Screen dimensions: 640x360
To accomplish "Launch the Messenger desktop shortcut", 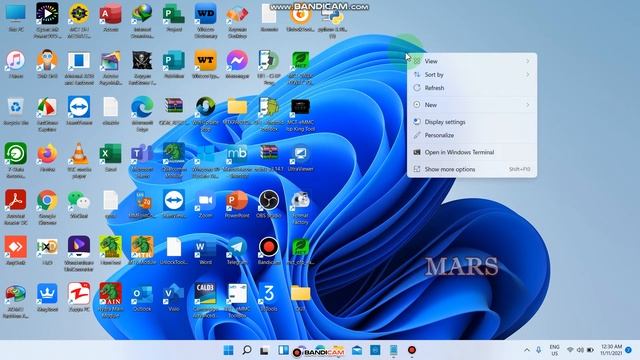I will click(x=237, y=64).
